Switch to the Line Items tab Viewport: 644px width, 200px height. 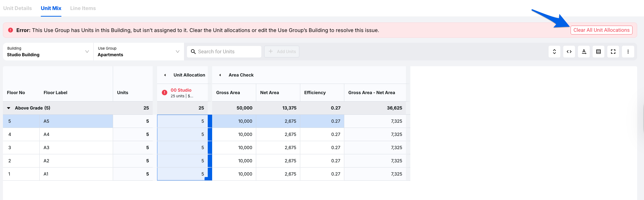83,8
